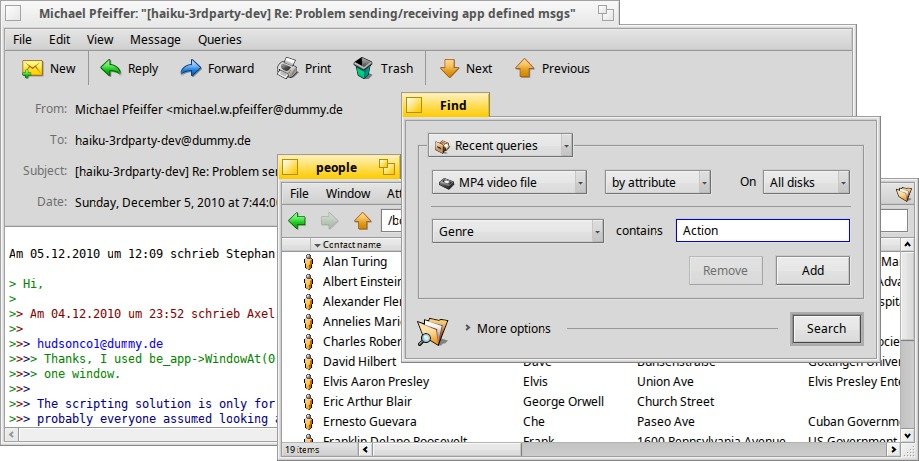
Task: Click the New mail envelope icon
Action: click(x=32, y=69)
